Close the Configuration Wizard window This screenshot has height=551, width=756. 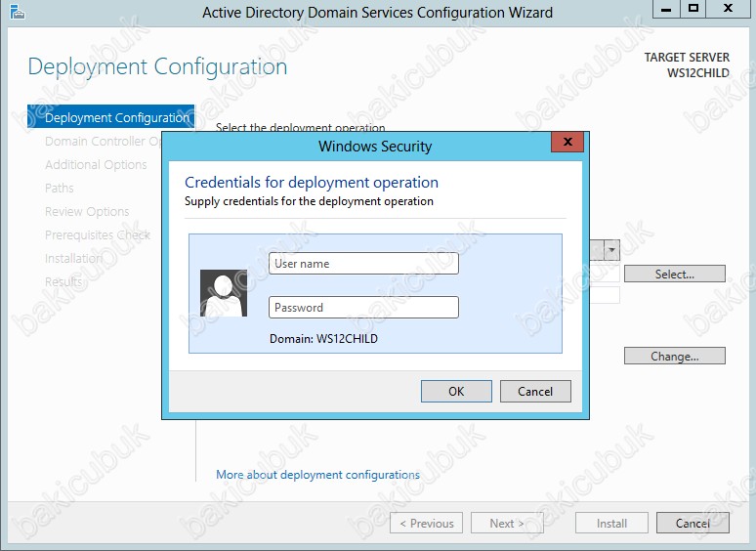point(728,9)
